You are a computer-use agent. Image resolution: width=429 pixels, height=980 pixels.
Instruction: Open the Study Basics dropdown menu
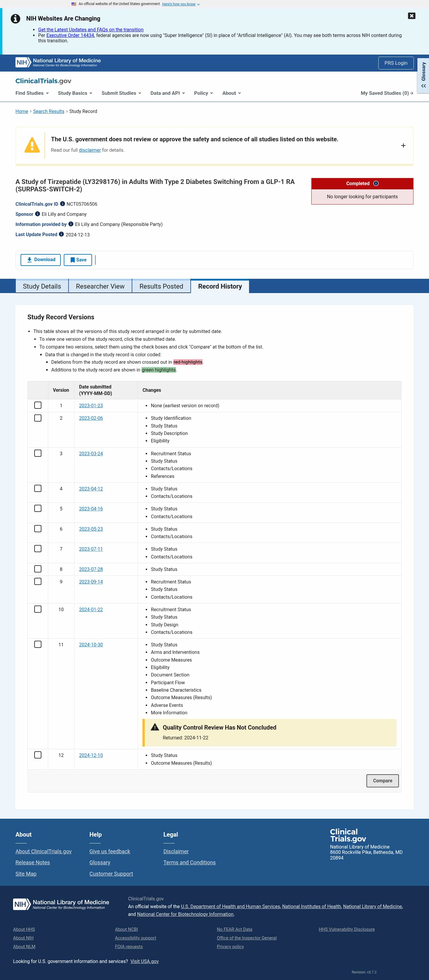coord(75,93)
